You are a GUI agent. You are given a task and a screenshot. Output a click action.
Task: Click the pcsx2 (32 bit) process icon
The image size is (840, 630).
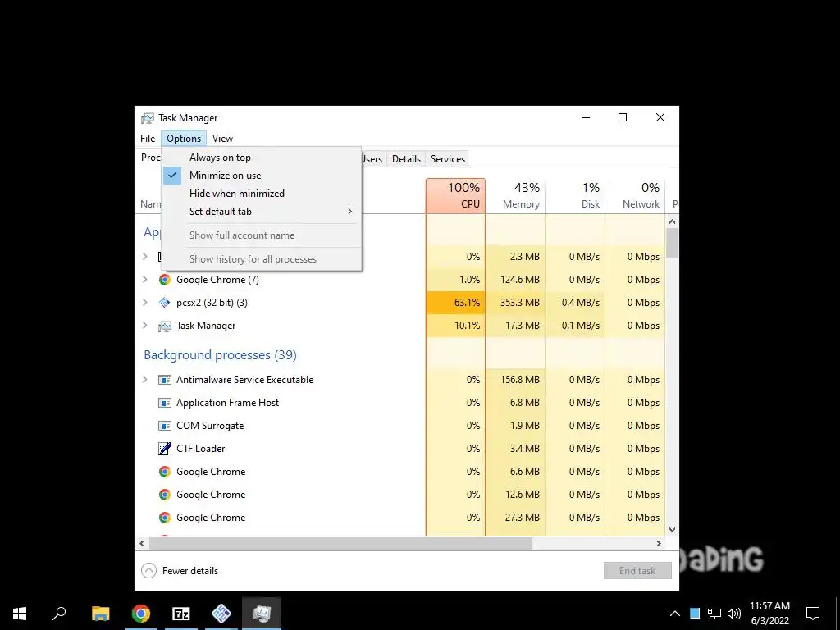pyautogui.click(x=164, y=303)
